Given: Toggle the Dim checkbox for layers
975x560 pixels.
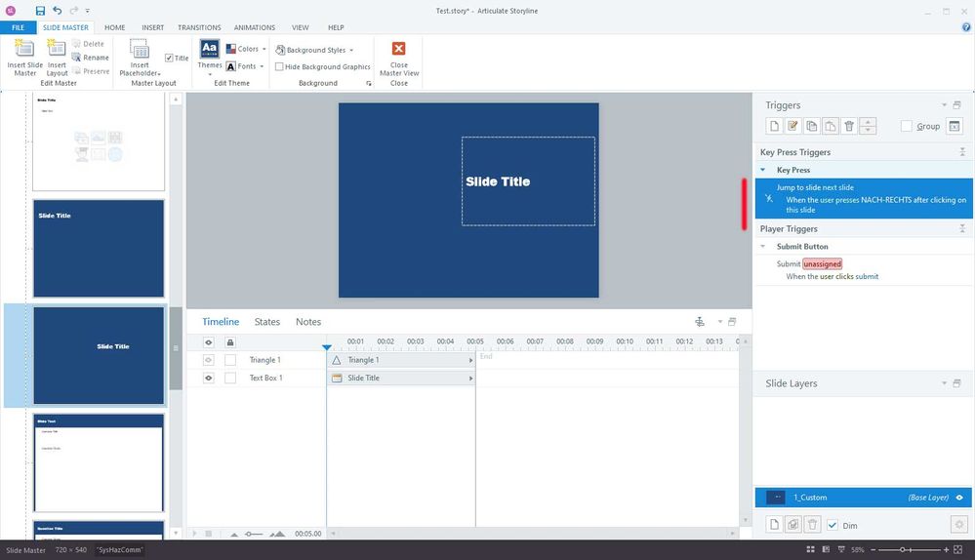Looking at the screenshot, I should pos(833,525).
